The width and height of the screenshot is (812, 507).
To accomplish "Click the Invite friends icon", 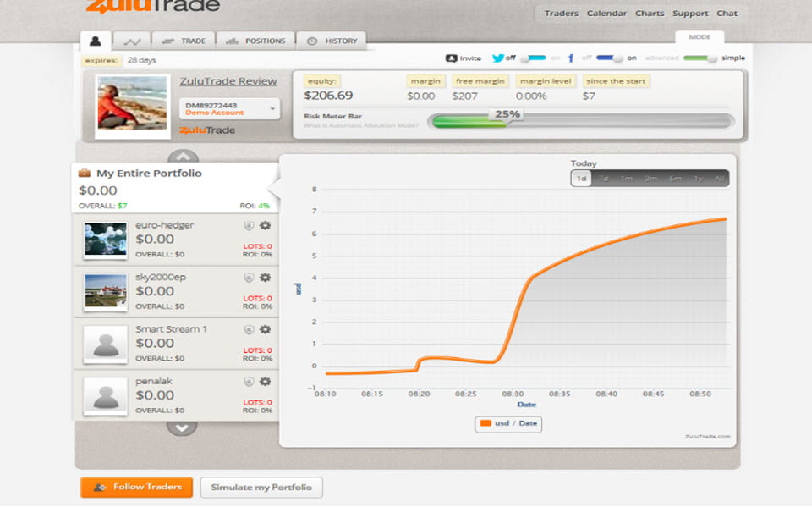I will point(451,58).
